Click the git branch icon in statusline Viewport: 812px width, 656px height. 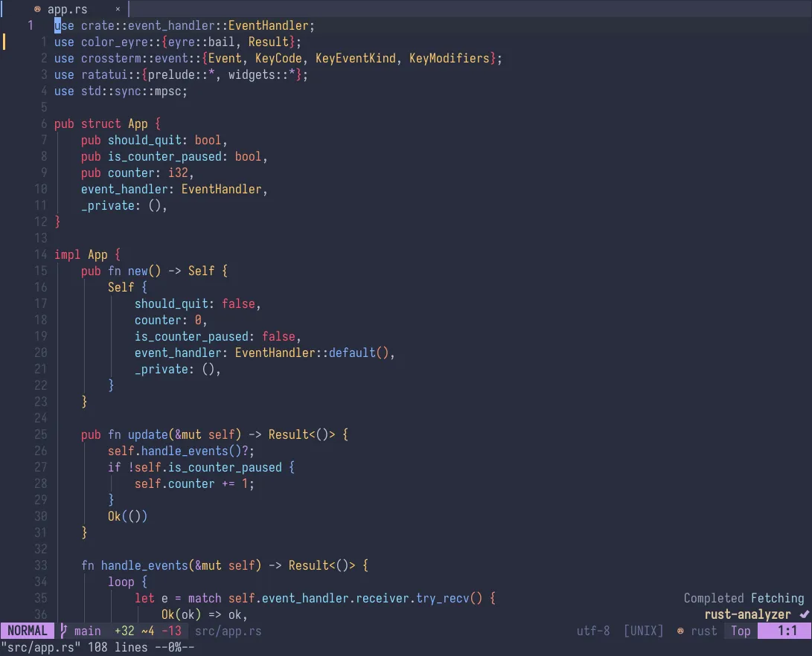pos(64,631)
